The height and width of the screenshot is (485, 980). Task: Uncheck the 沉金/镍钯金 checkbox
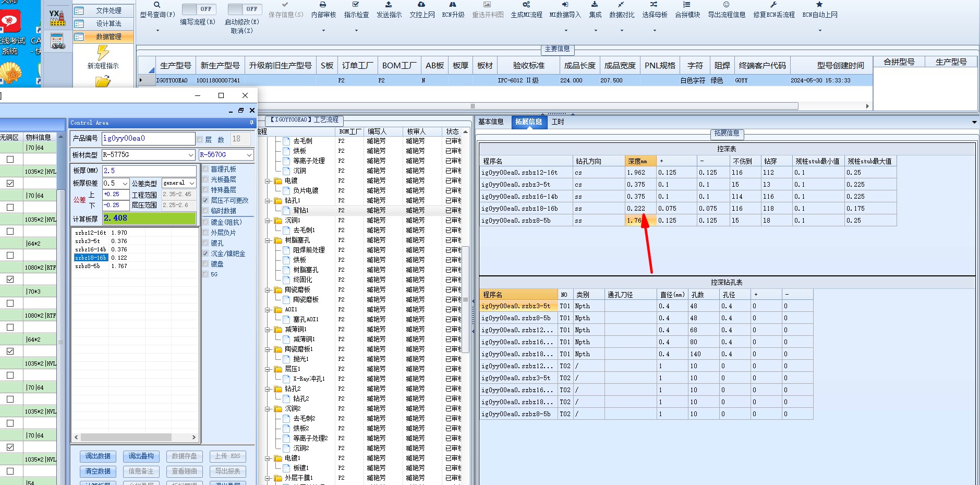(205, 253)
